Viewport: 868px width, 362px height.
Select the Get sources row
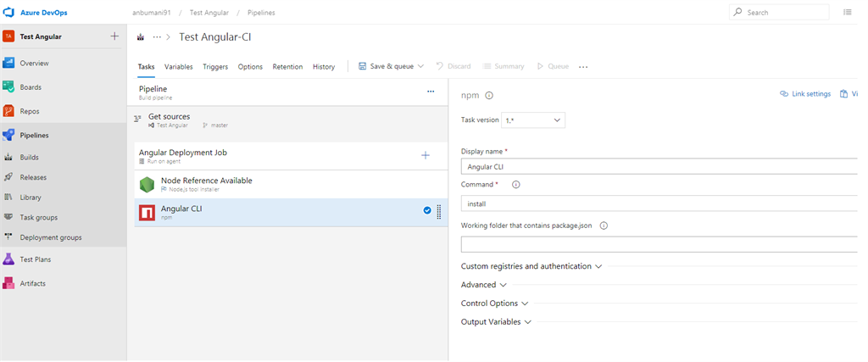[x=287, y=120]
